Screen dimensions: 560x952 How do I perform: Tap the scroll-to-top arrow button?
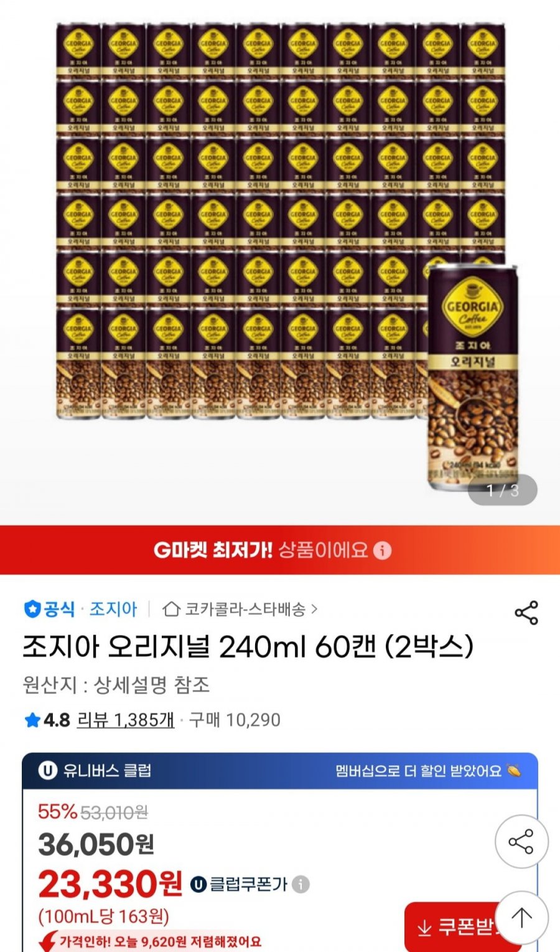(521, 917)
